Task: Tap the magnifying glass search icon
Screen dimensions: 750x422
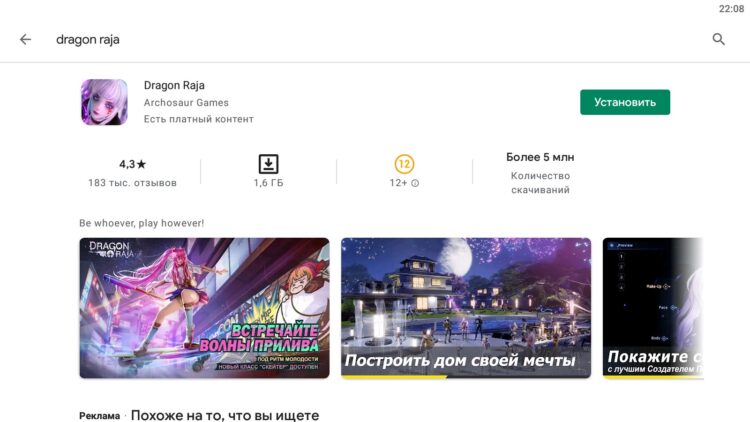Action: pyautogui.click(x=718, y=39)
